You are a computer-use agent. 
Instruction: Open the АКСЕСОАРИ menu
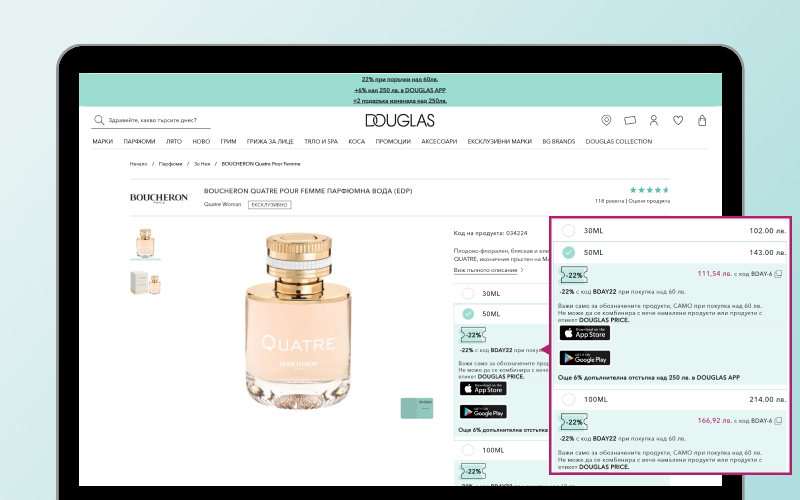[439, 141]
